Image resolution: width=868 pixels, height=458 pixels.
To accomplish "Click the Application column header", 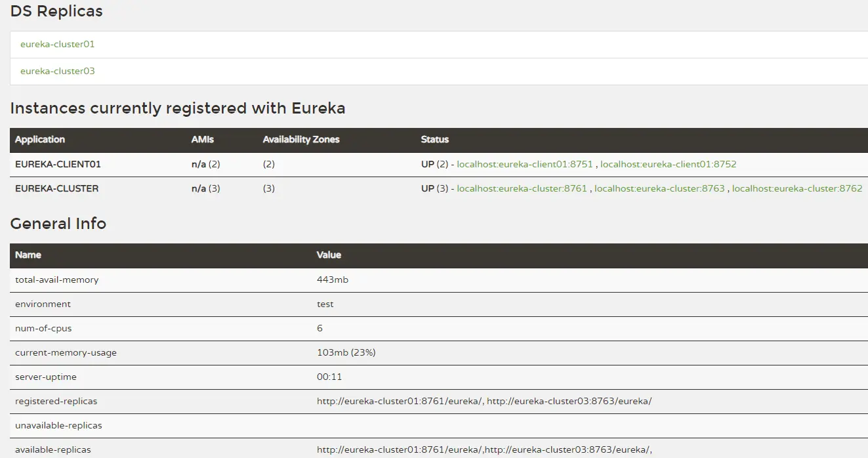I will [x=40, y=139].
